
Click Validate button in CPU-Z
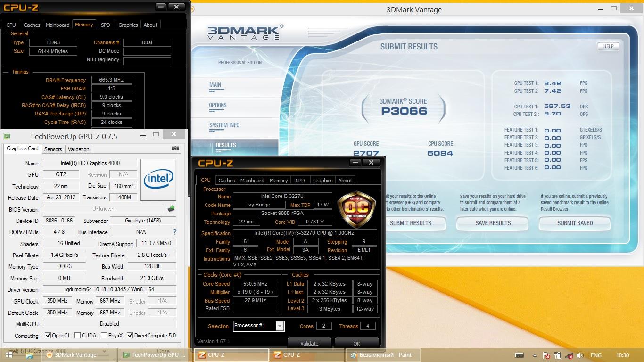(309, 343)
